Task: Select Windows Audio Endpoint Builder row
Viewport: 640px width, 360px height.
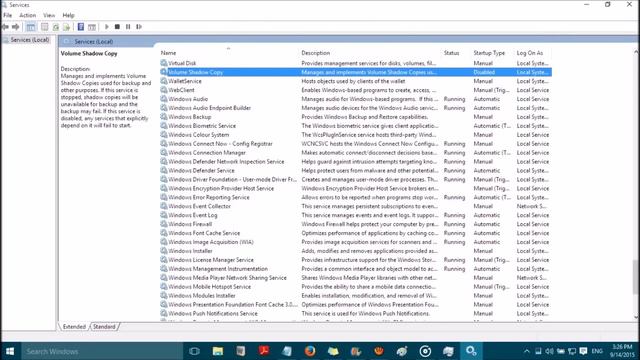Action: pyautogui.click(x=355, y=108)
